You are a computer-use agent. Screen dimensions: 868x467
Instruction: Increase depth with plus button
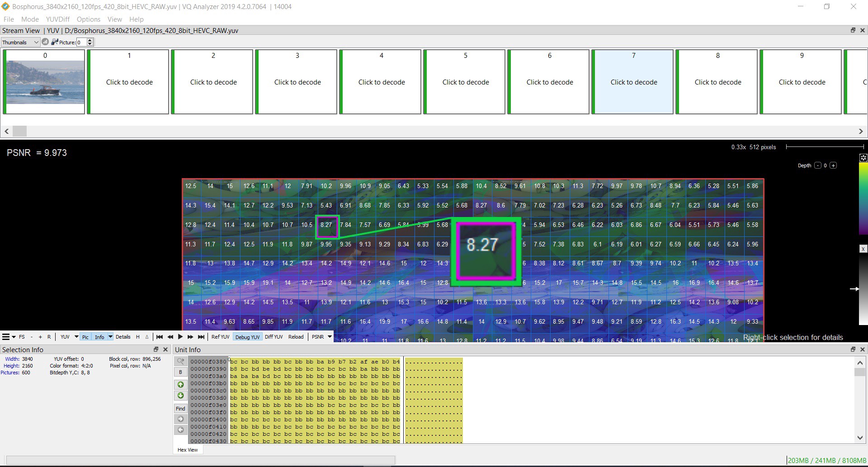pyautogui.click(x=833, y=165)
